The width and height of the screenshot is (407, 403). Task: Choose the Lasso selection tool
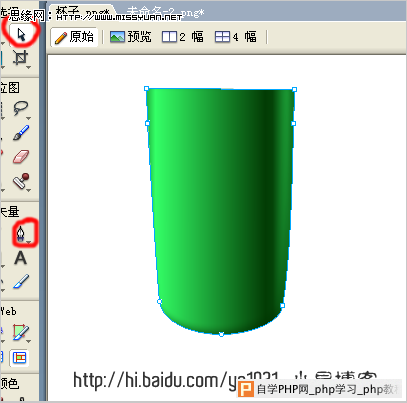20,108
